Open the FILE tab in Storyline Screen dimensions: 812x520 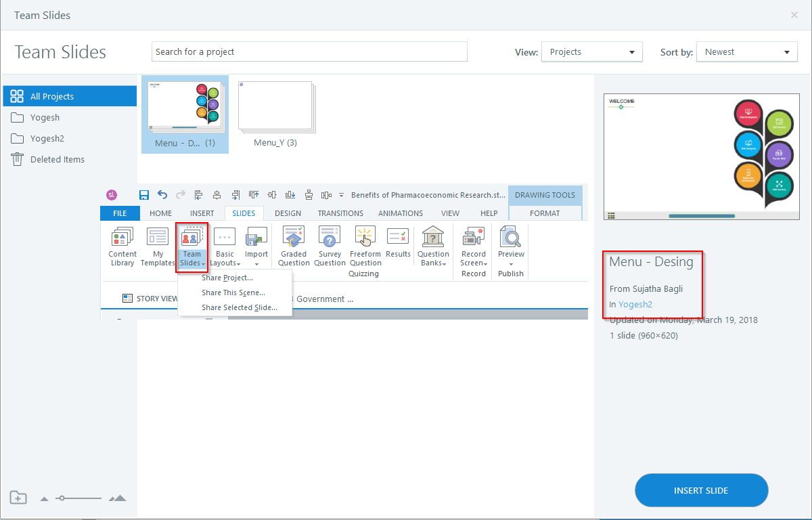[120, 213]
